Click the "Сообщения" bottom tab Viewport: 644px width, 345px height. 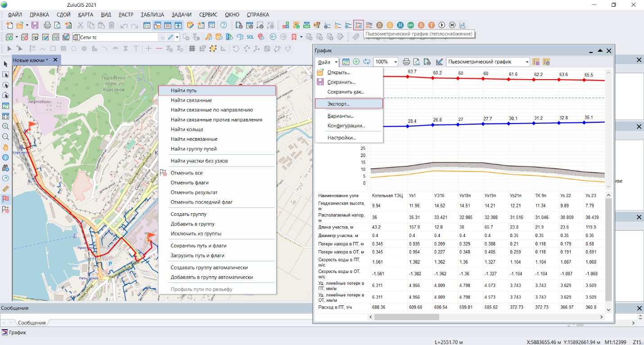pos(32,323)
